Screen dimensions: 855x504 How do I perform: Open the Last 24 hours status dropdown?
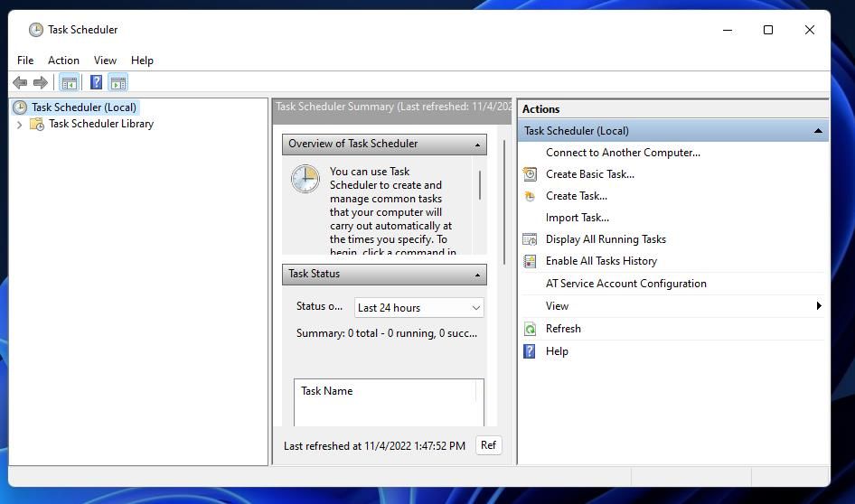tap(418, 308)
